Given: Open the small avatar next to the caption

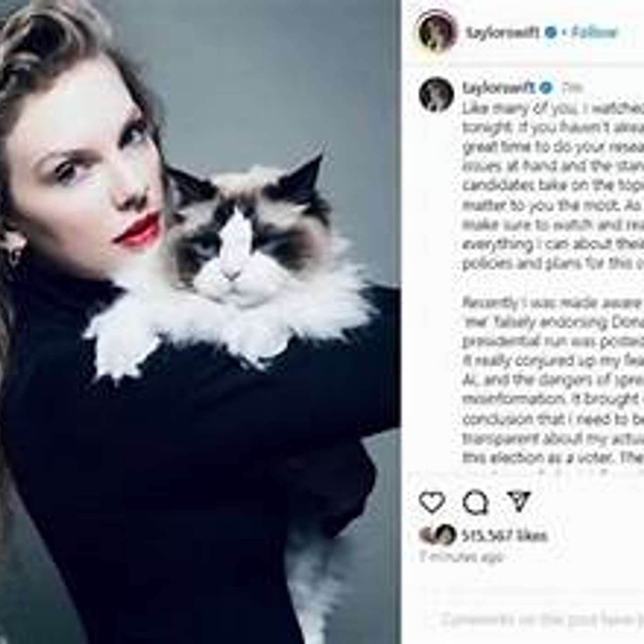Looking at the screenshot, I should (436, 94).
